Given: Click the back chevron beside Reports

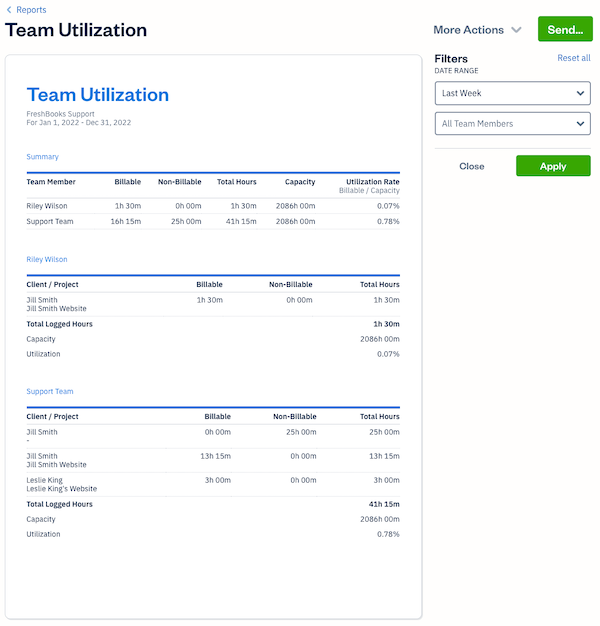Looking at the screenshot, I should [x=9, y=10].
